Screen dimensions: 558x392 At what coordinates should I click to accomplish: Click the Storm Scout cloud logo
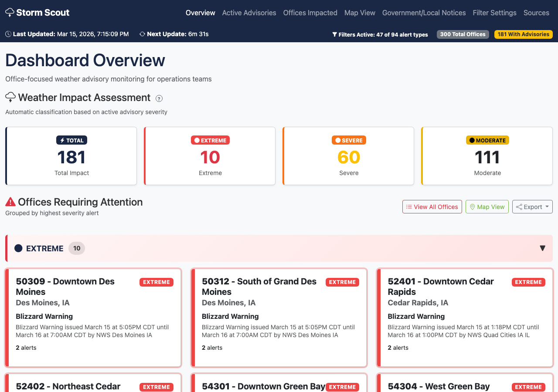(10, 12)
